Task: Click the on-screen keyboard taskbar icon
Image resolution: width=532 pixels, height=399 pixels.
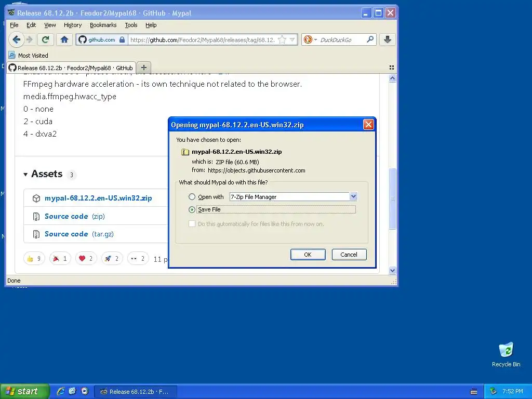Action: coord(474,392)
